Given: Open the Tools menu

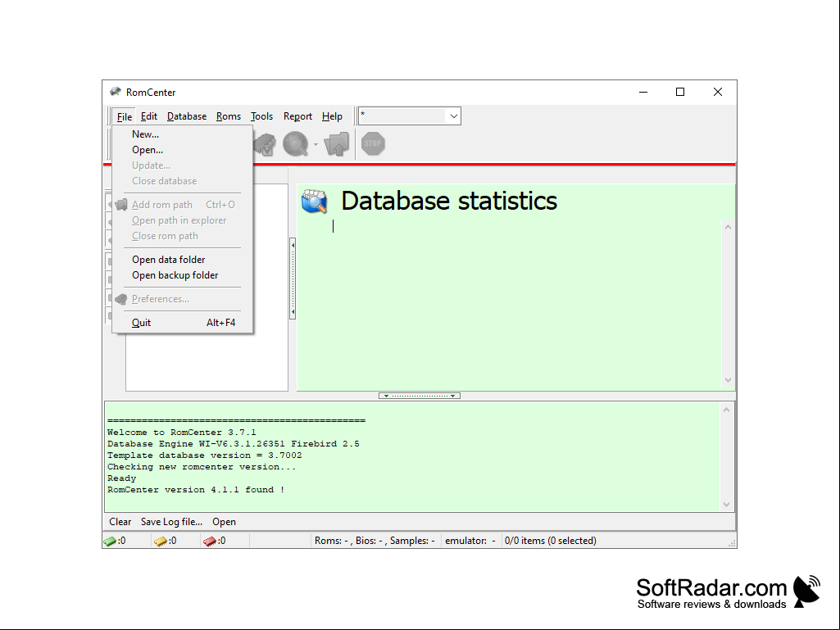Looking at the screenshot, I should [x=261, y=116].
